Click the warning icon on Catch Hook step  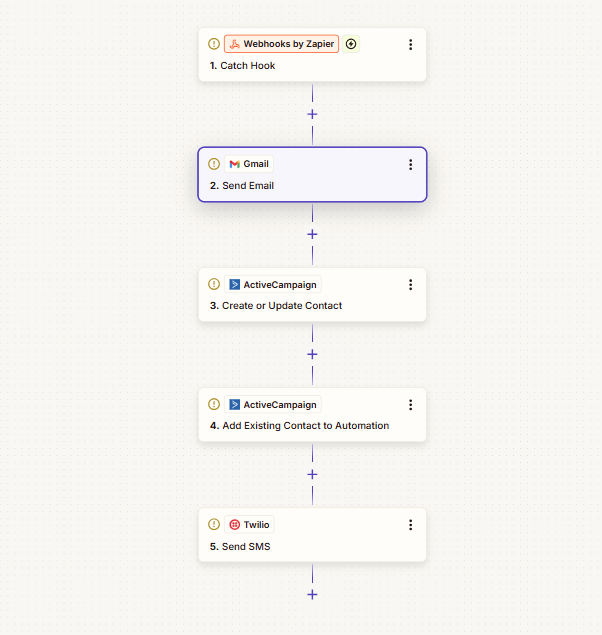tap(213, 44)
